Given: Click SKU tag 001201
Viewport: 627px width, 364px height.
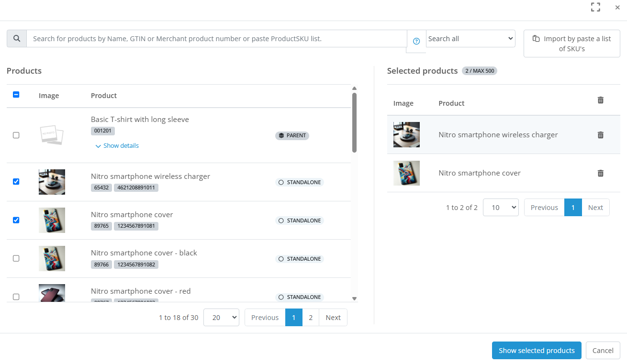Looking at the screenshot, I should [x=103, y=131].
